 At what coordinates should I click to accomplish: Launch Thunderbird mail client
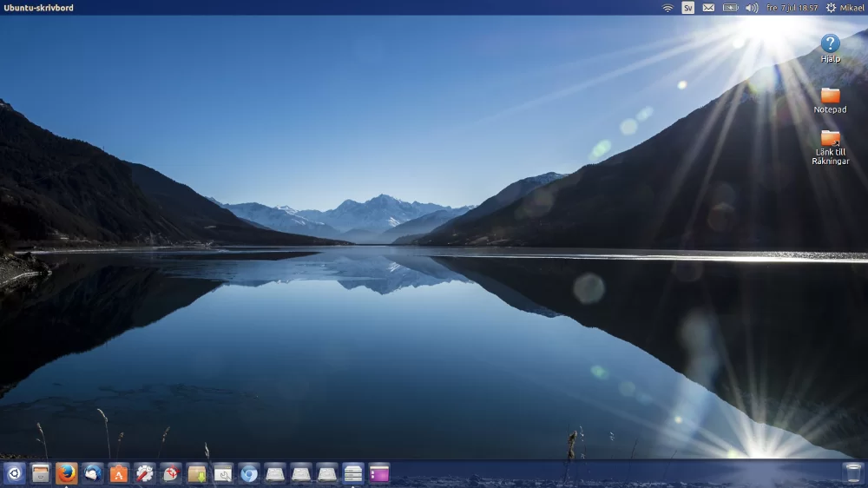click(x=93, y=473)
